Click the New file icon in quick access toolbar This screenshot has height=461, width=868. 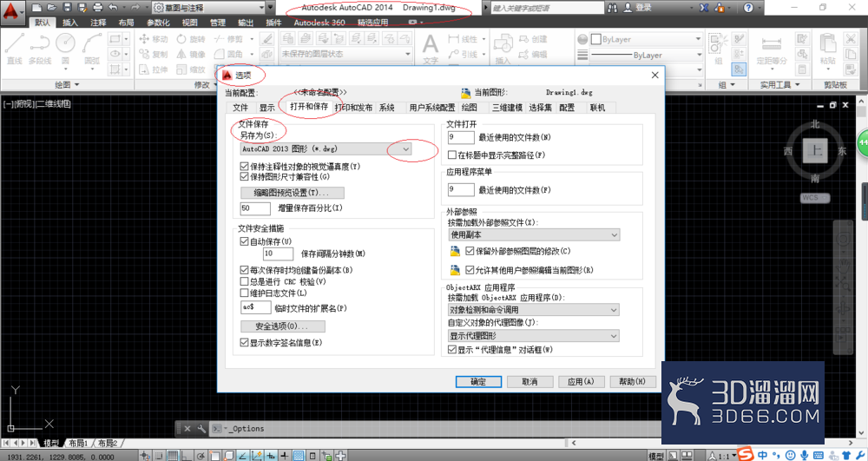coord(36,8)
